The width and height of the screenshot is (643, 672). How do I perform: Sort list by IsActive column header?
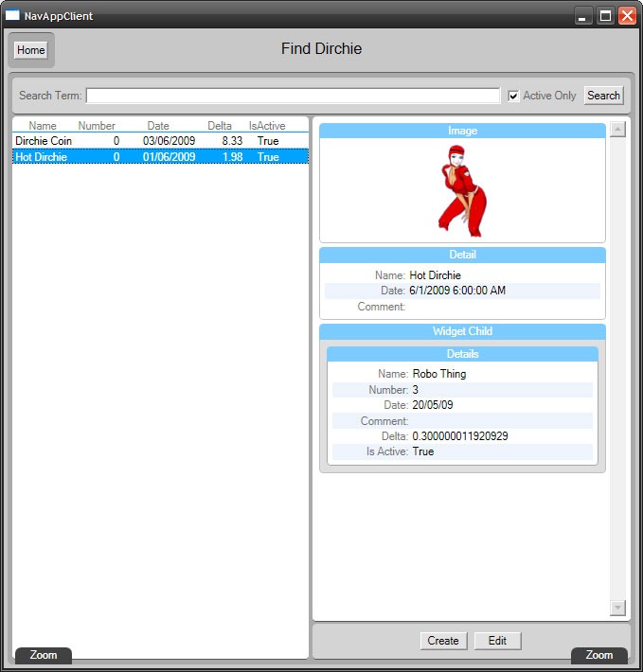click(x=267, y=126)
